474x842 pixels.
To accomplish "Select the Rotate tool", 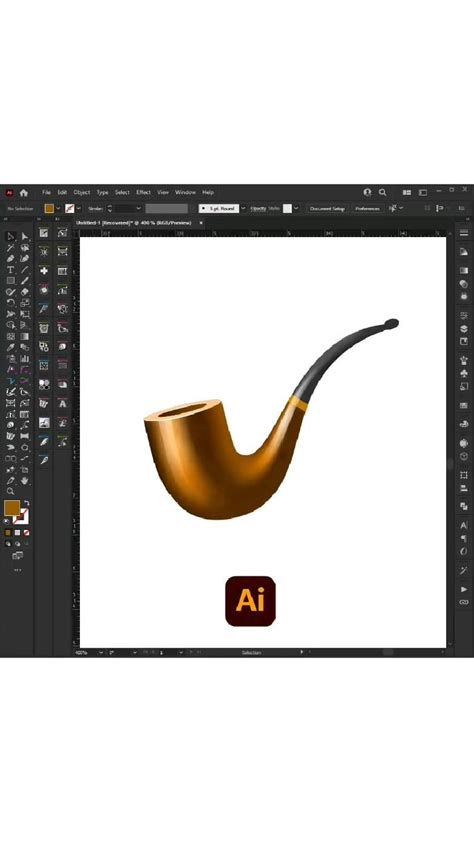I will 11,302.
